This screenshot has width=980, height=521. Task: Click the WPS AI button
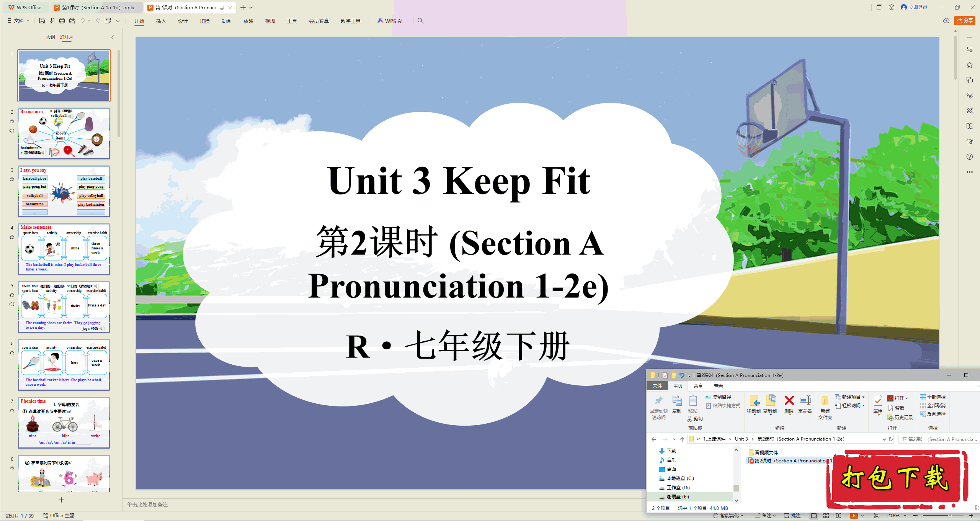click(390, 21)
